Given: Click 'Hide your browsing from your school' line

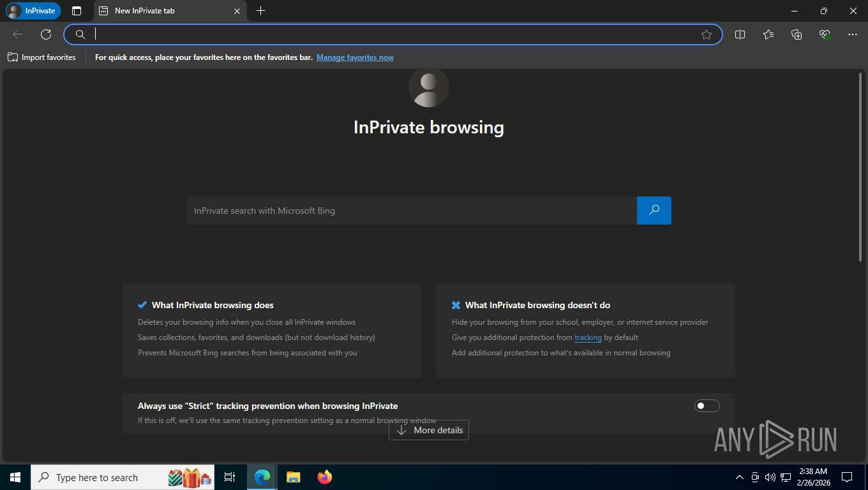Looking at the screenshot, I should tap(580, 322).
